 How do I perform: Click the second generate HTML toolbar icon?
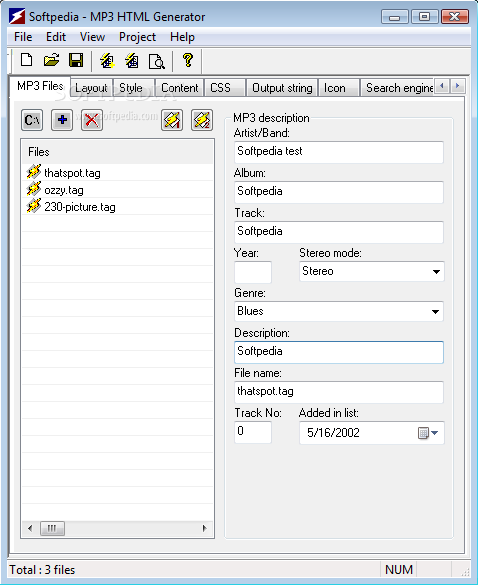coord(132,60)
